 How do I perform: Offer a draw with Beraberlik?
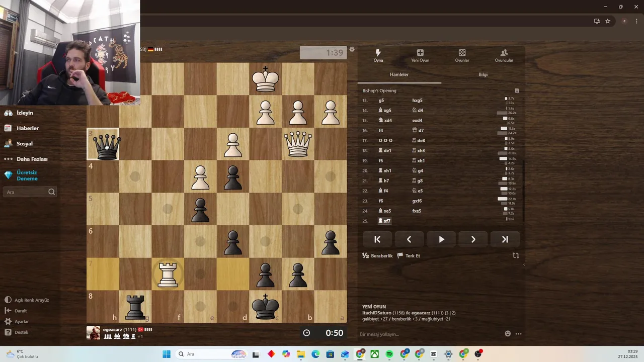point(377,256)
